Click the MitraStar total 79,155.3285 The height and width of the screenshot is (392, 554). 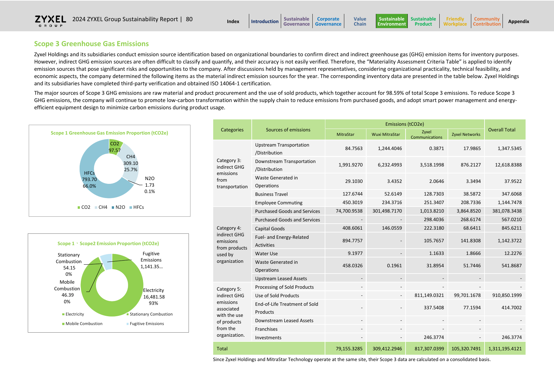coord(349,349)
